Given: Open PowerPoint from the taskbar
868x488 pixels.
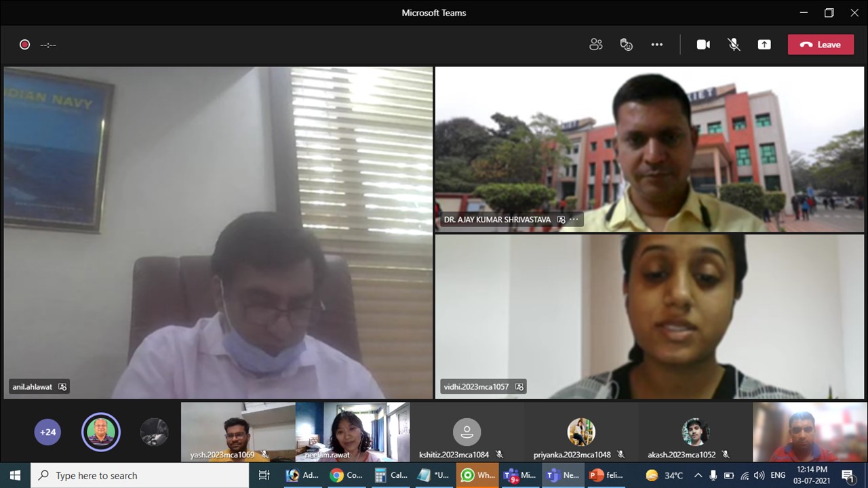Looking at the screenshot, I should pyautogui.click(x=606, y=475).
